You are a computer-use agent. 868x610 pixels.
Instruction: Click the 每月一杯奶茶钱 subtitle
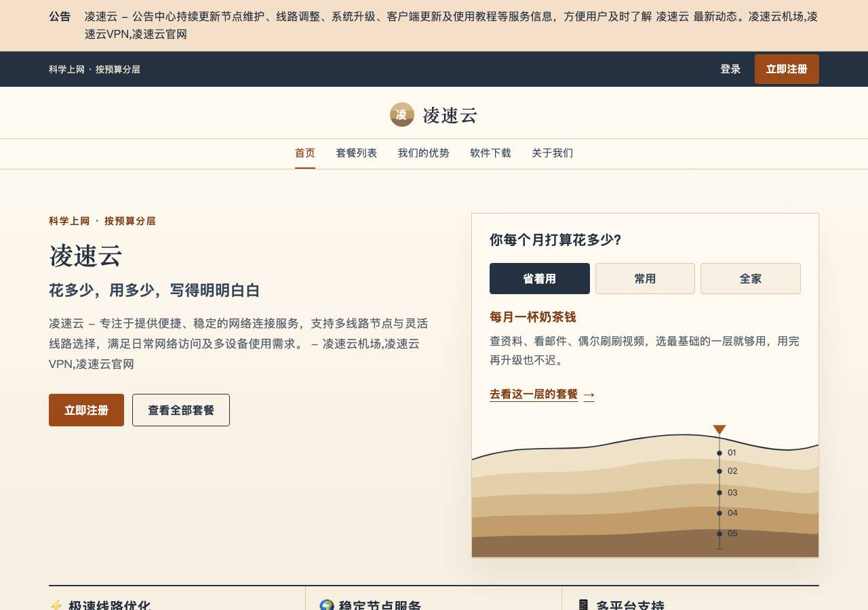(533, 317)
